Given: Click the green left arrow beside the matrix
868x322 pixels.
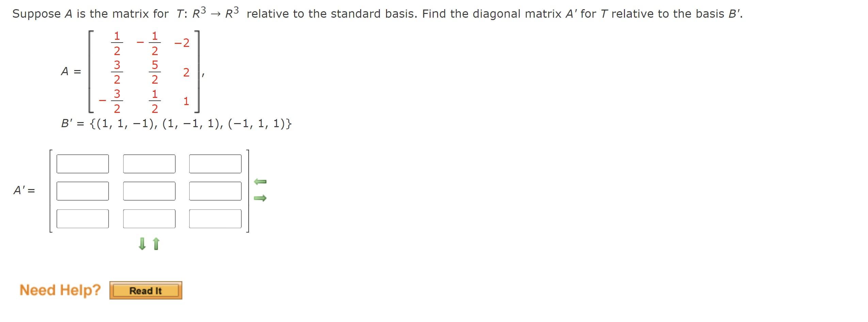Looking at the screenshot, I should (x=260, y=182).
